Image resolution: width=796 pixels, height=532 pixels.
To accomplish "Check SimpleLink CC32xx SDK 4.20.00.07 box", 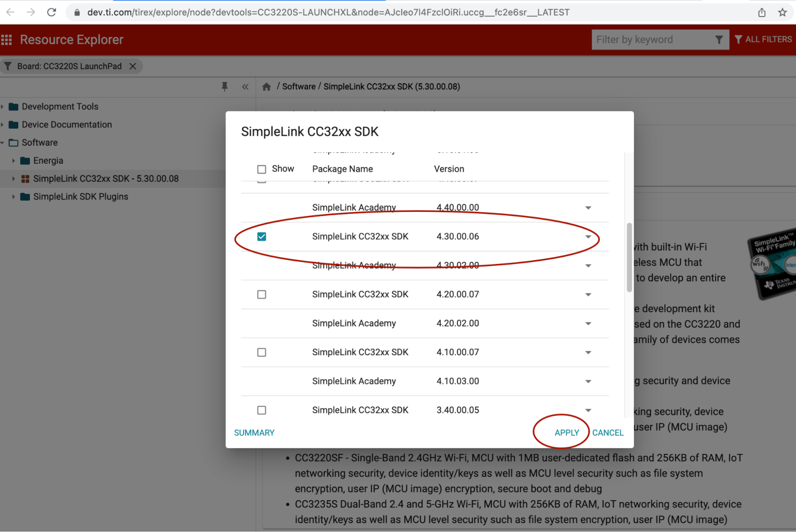I will tap(262, 295).
